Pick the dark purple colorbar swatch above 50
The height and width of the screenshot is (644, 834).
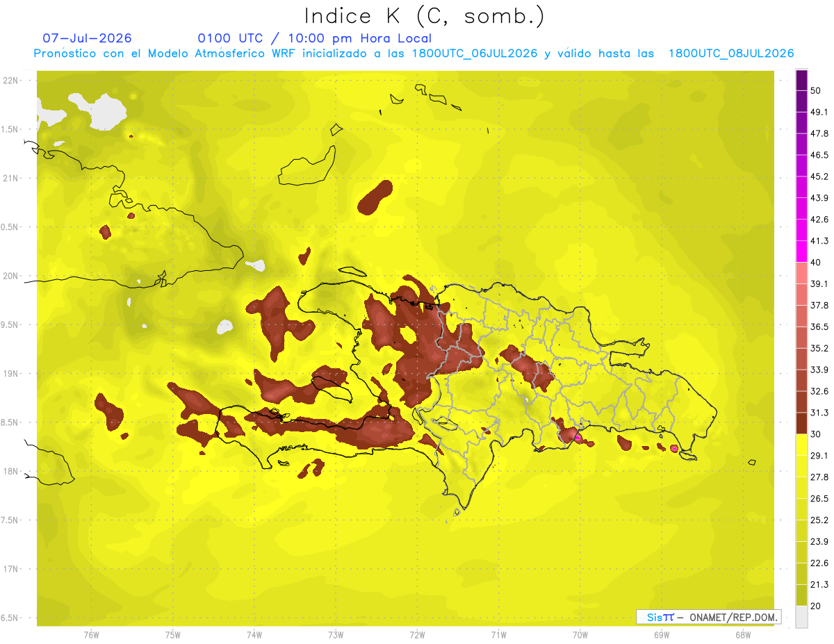click(801, 80)
